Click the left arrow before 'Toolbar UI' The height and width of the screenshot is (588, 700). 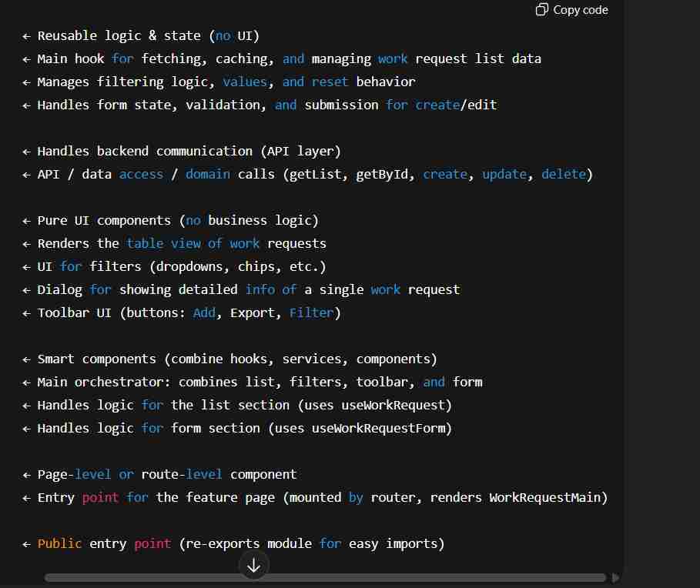tap(26, 312)
